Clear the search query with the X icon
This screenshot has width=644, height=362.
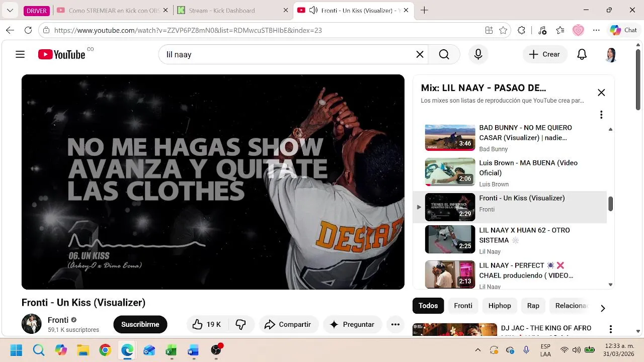click(x=420, y=54)
